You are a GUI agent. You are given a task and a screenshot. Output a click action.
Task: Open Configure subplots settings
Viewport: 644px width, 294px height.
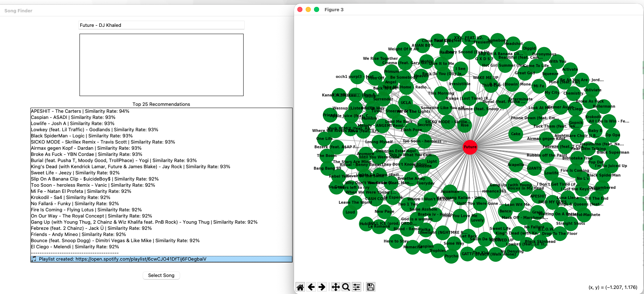(356, 287)
